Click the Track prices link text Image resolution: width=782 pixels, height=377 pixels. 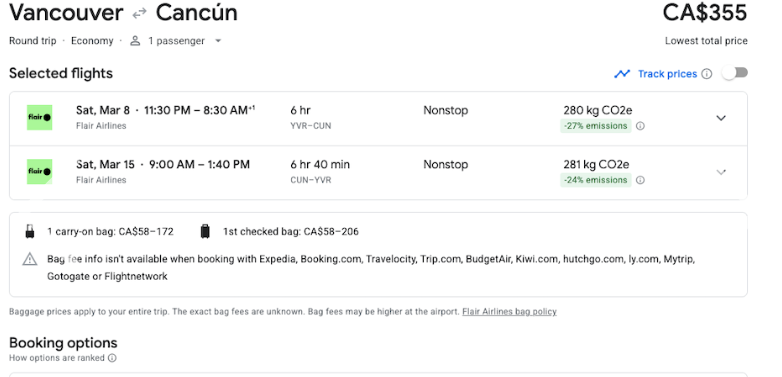(667, 74)
